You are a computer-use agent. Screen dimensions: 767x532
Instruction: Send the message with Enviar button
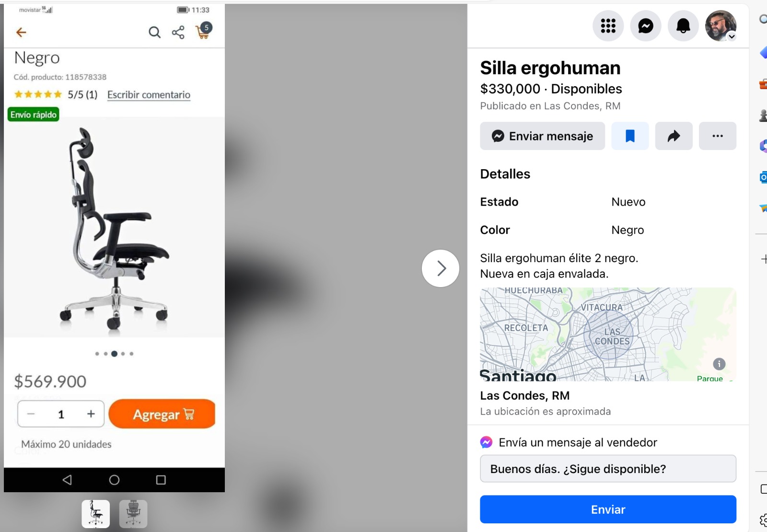608,509
